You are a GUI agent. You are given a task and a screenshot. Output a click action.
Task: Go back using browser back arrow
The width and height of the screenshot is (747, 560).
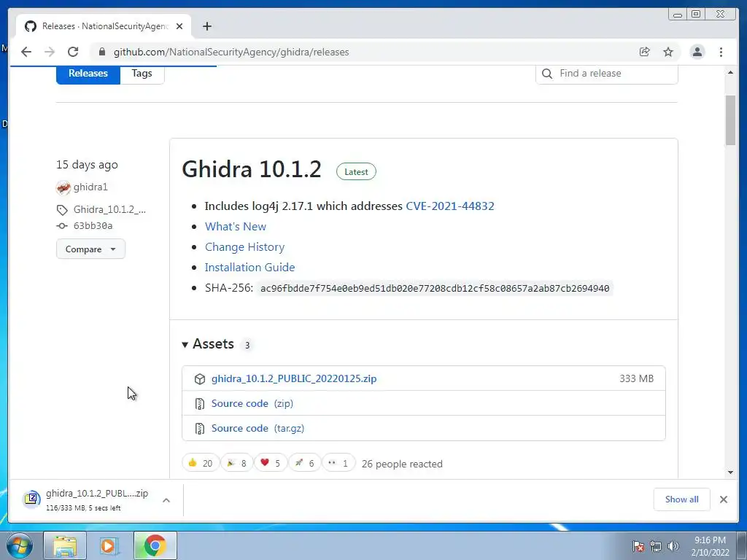tap(26, 52)
